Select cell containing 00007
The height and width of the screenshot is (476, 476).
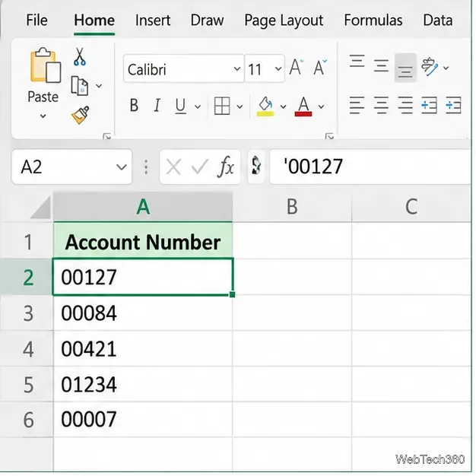(x=143, y=420)
